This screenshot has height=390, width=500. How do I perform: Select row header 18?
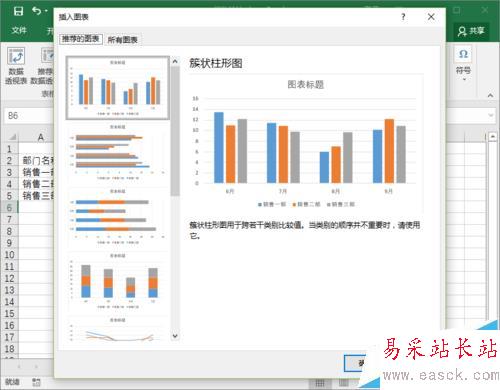point(9,349)
